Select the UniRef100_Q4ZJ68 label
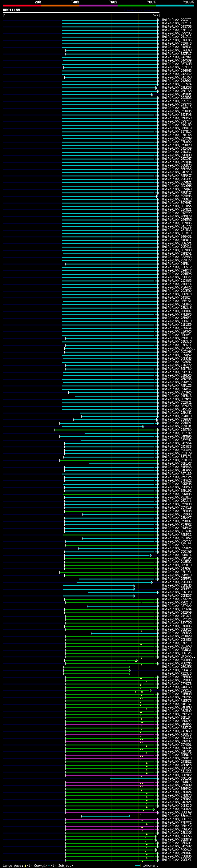197x868 pixels. pyautogui.click(x=177, y=78)
